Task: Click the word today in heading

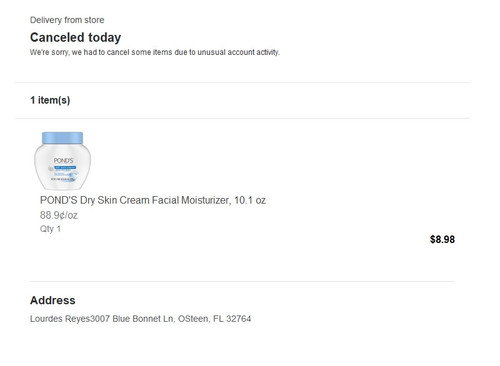Action: tap(104, 38)
